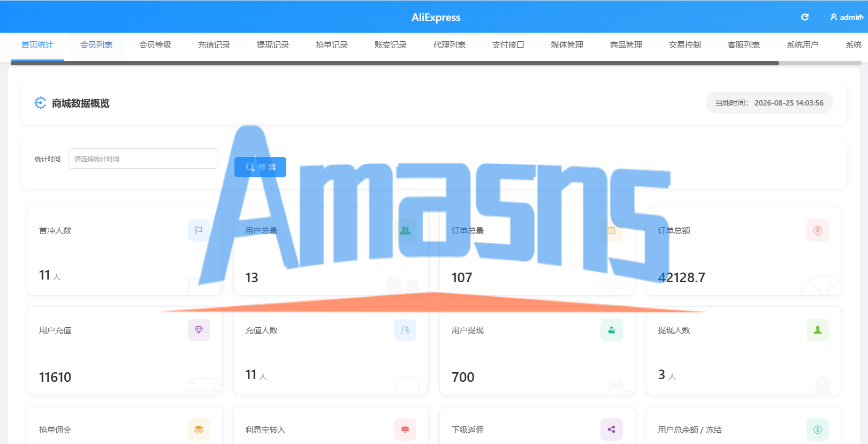Click the 统计时间 date input field

click(x=143, y=159)
